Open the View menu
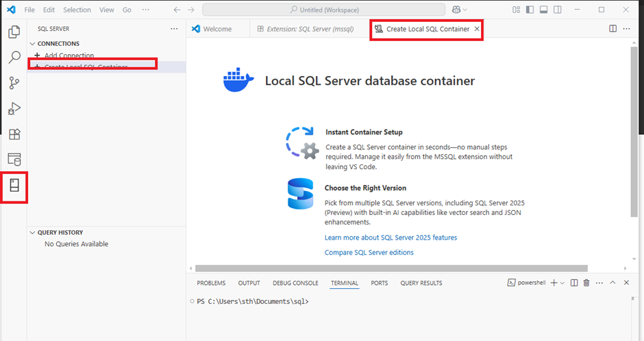The width and height of the screenshot is (644, 341). (106, 10)
